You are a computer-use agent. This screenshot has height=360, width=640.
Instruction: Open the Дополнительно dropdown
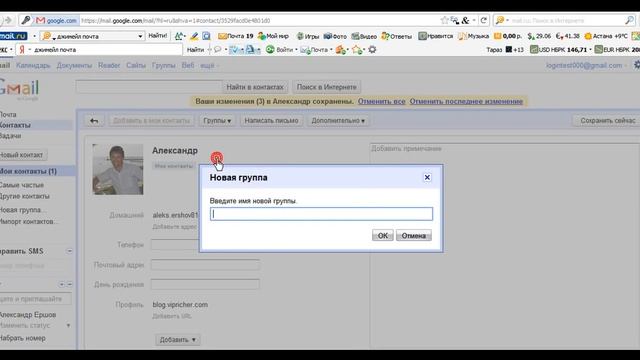338,121
